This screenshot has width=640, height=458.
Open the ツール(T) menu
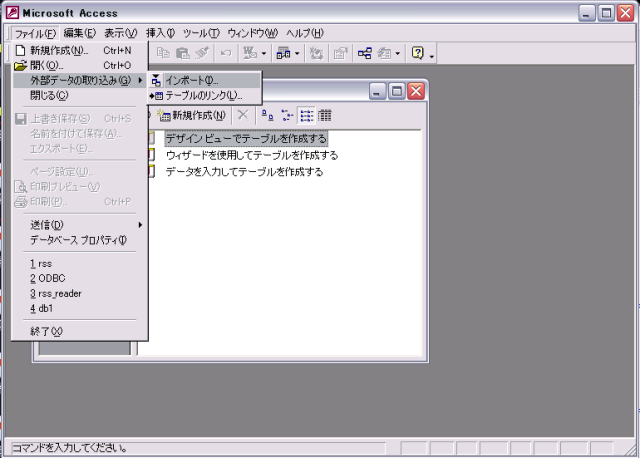[201, 33]
